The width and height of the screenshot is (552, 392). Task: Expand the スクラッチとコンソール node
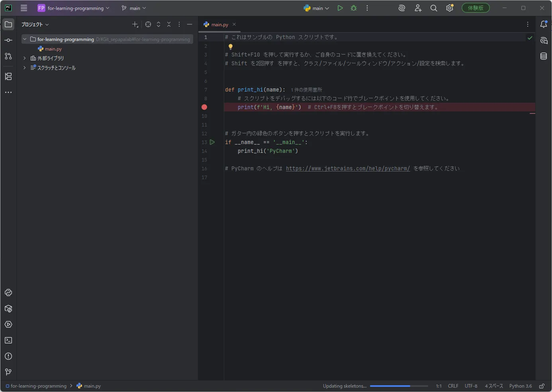point(25,68)
